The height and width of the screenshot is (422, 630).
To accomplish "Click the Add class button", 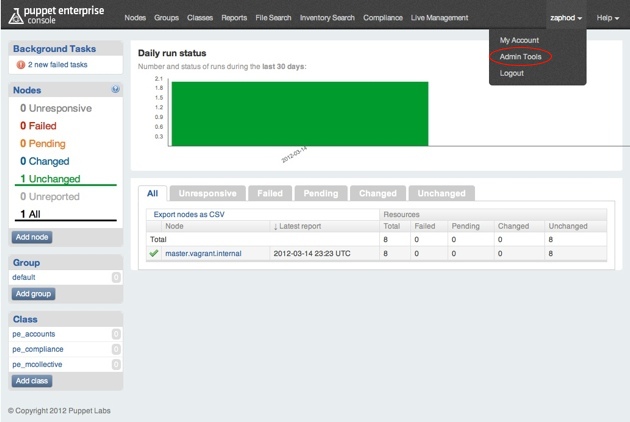I will (x=32, y=381).
